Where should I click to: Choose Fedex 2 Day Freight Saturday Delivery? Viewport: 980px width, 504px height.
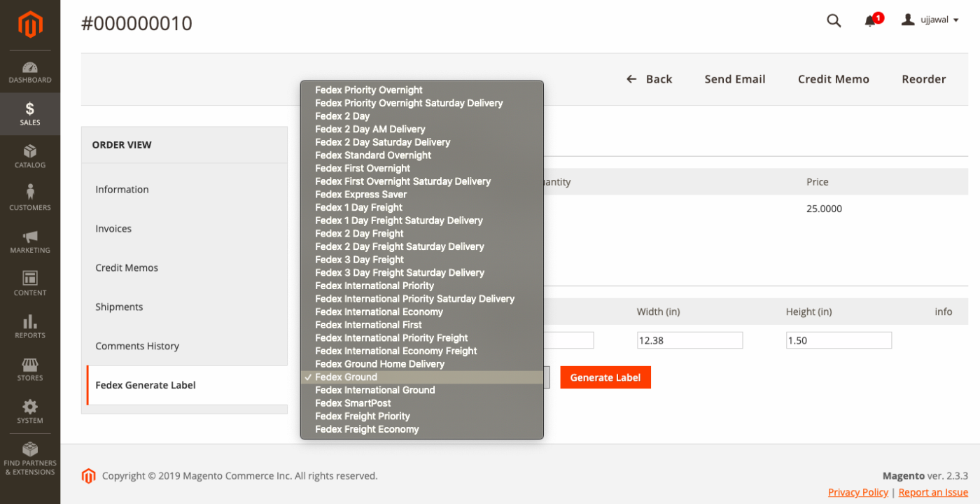[422, 246]
